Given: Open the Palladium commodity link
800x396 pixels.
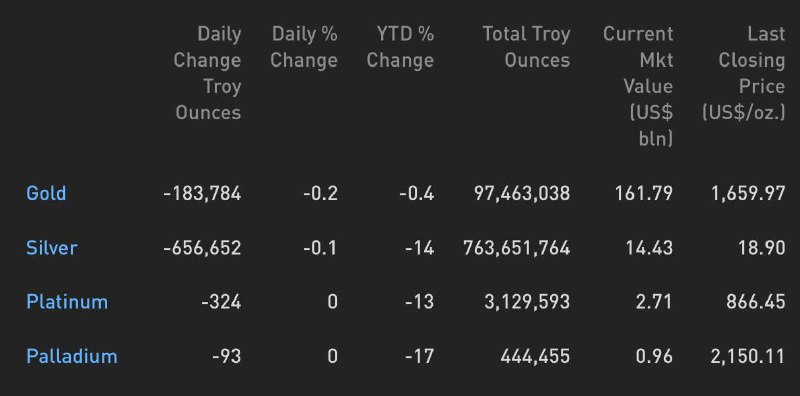Looking at the screenshot, I should pyautogui.click(x=72, y=356).
